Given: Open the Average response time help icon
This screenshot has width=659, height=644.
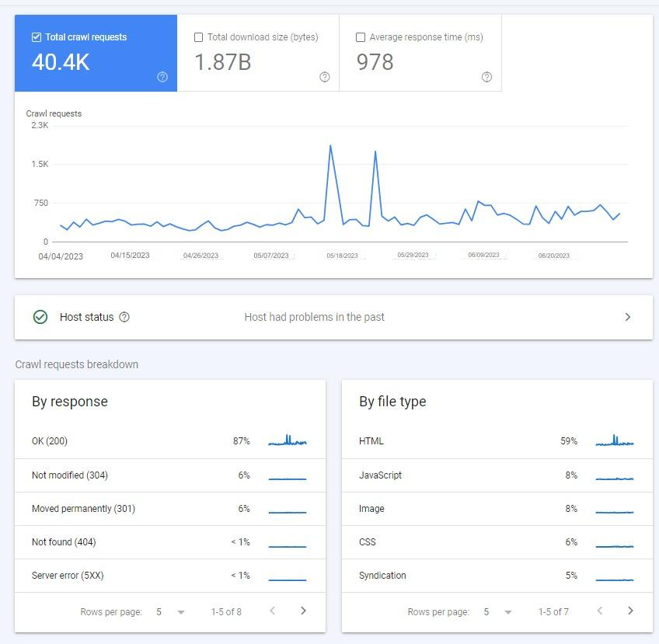Looking at the screenshot, I should tap(486, 77).
